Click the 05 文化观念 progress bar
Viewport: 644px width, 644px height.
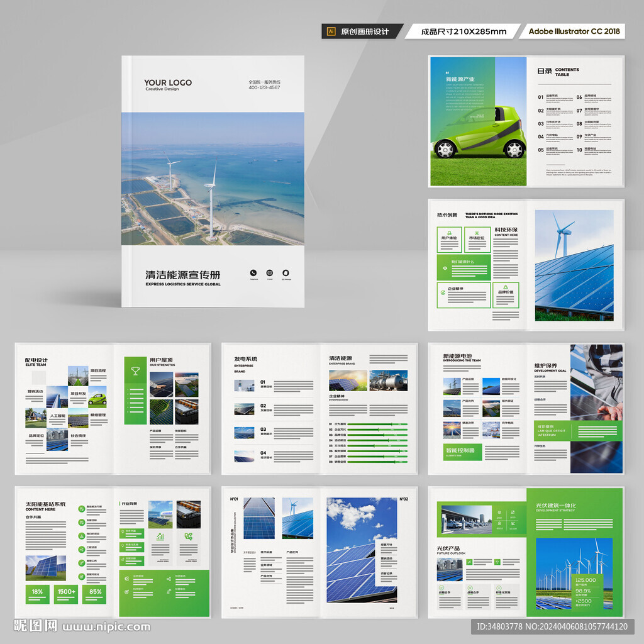[377, 446]
